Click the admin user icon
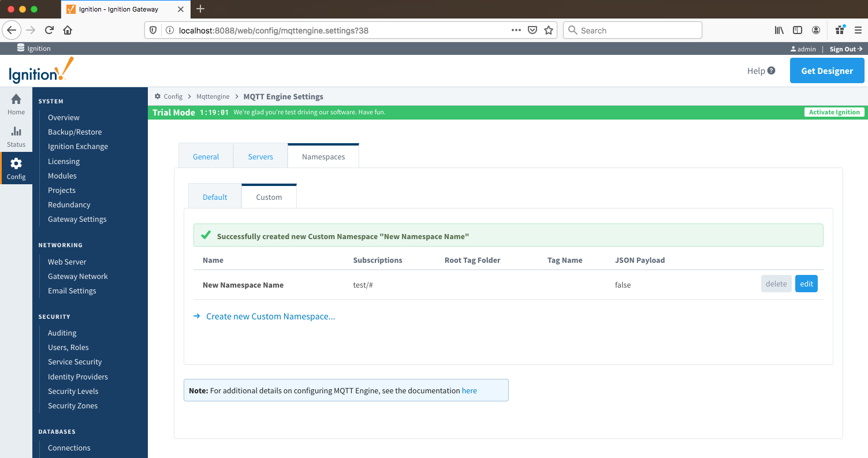Viewport: 868px width, 458px height. [x=794, y=49]
